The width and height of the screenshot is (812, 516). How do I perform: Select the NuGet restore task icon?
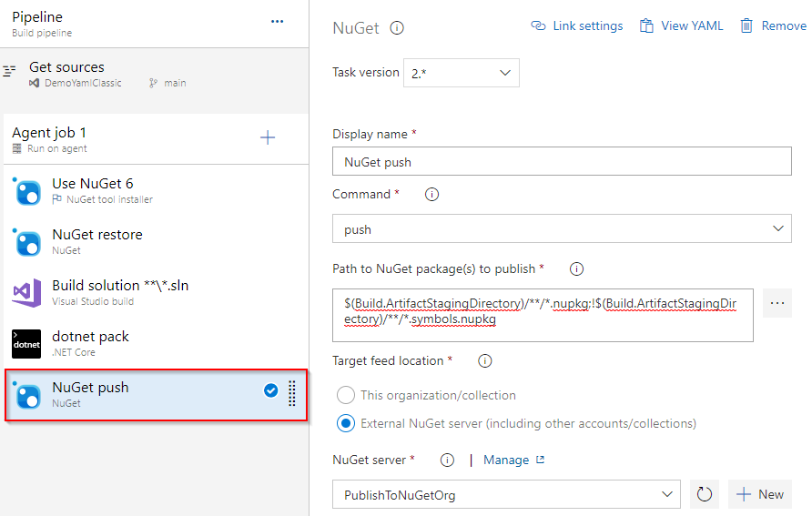tap(27, 242)
